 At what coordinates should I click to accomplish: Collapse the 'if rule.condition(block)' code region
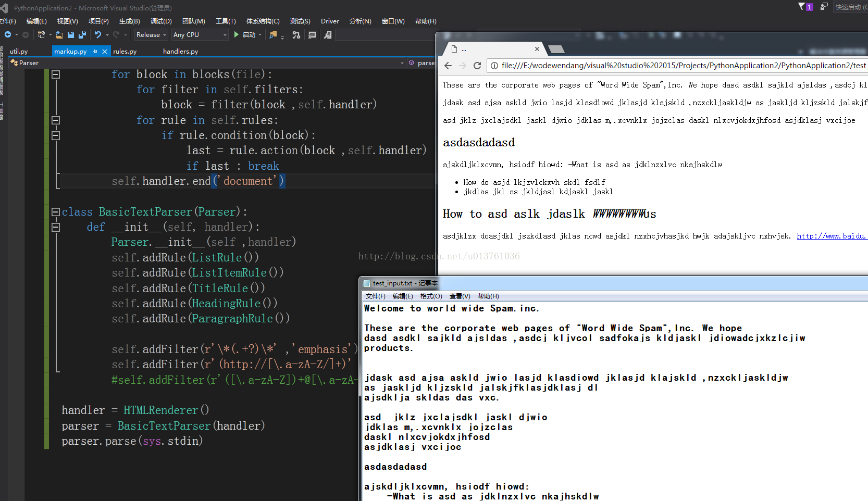click(56, 135)
